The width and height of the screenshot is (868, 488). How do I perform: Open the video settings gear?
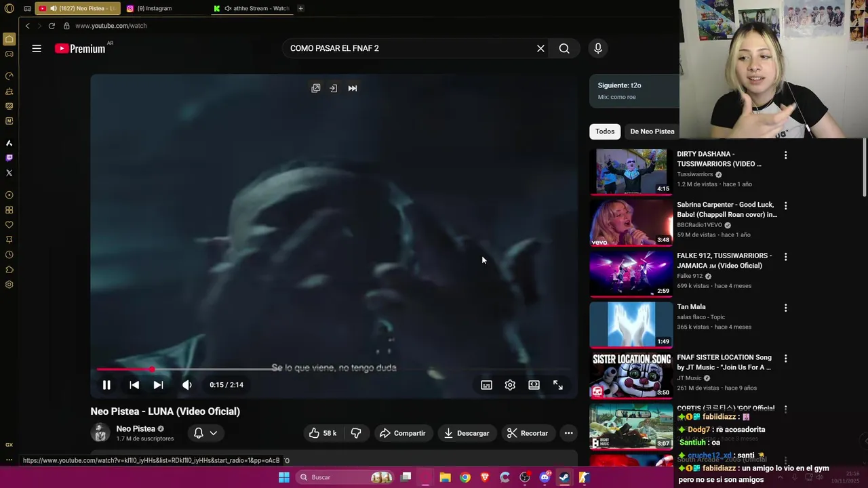[x=510, y=385]
